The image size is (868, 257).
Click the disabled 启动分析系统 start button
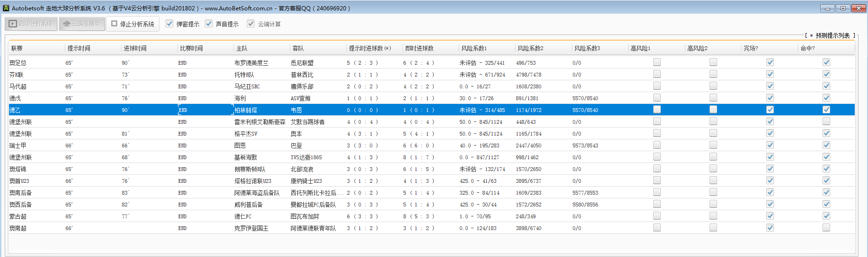tap(31, 24)
